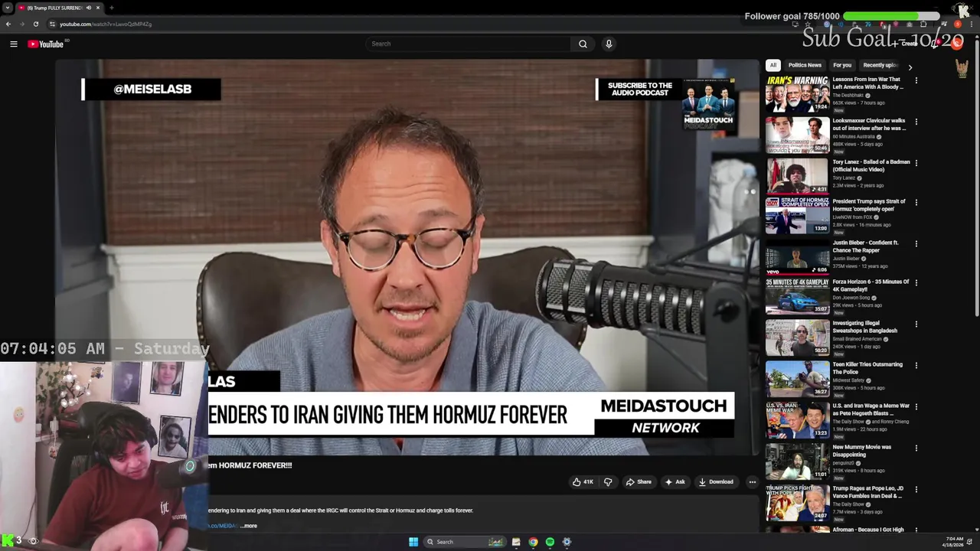The height and width of the screenshot is (551, 980).
Task: Open New Mummy Movie was Disappointing thumbnail
Action: click(x=797, y=461)
